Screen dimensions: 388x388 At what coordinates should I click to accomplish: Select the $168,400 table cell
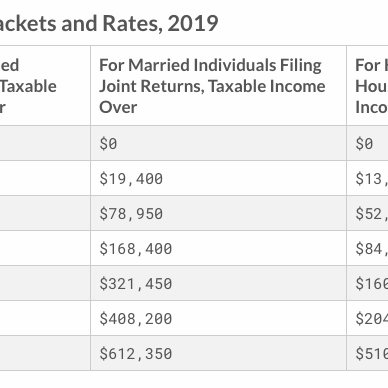point(218,248)
